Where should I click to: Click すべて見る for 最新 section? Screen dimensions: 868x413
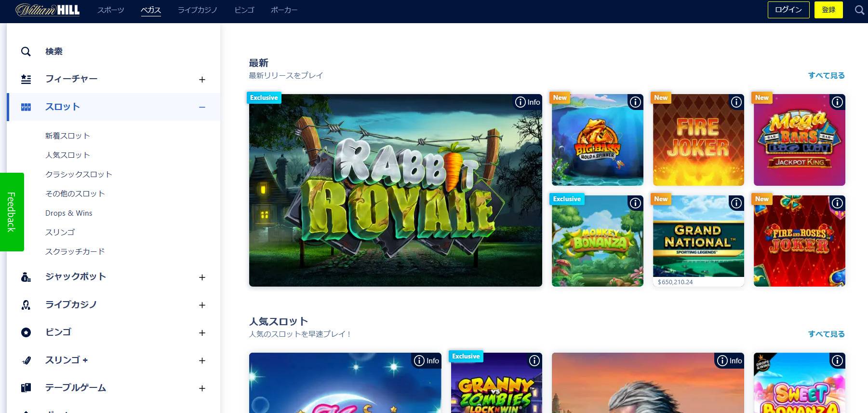point(827,76)
